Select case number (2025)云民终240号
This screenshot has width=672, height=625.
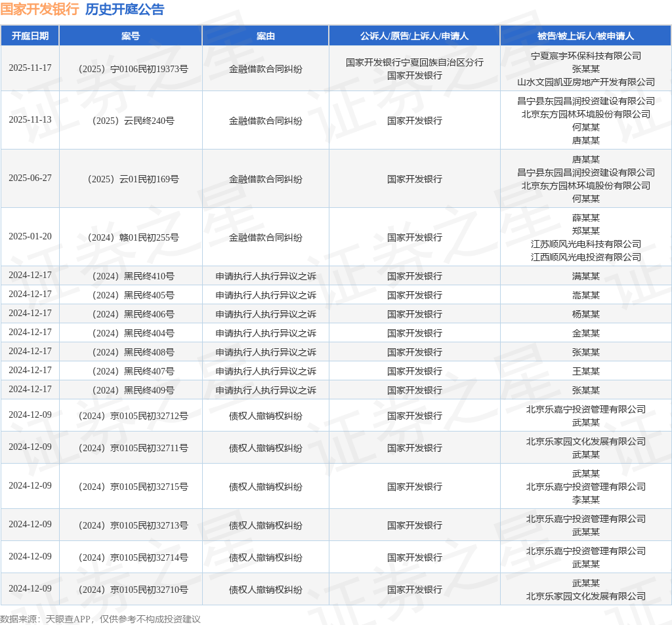pyautogui.click(x=131, y=121)
